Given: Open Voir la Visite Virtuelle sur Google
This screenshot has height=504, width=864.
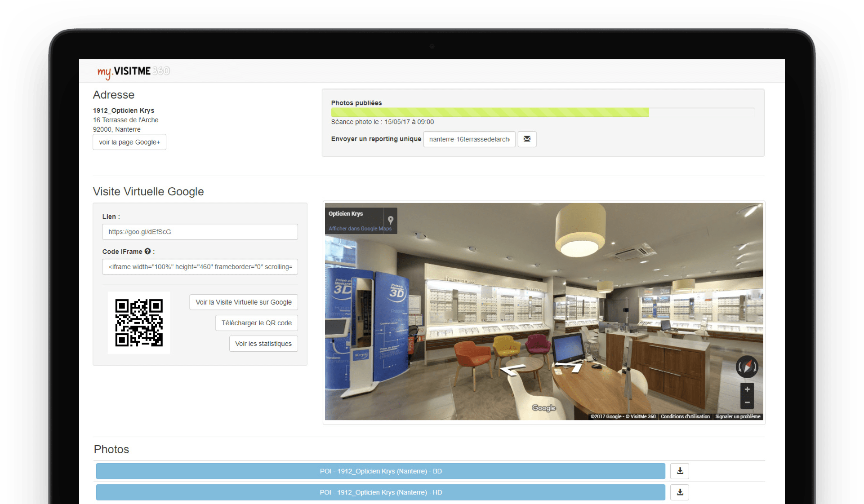Looking at the screenshot, I should [244, 302].
